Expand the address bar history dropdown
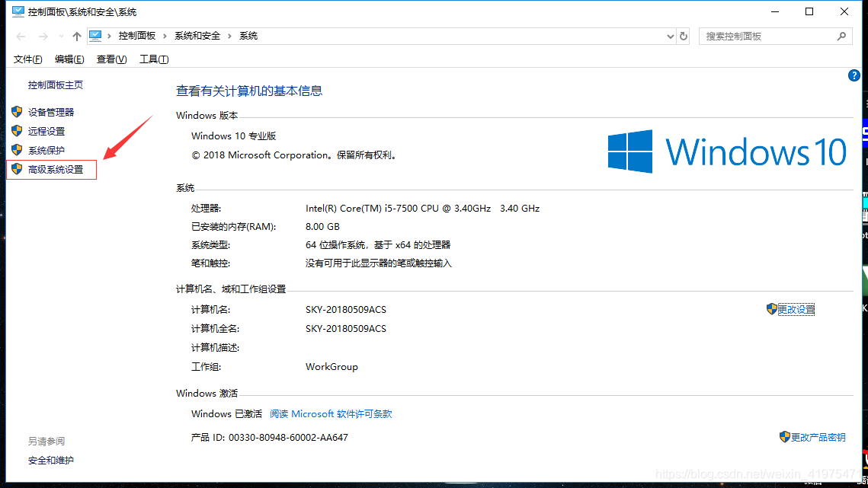 click(670, 37)
